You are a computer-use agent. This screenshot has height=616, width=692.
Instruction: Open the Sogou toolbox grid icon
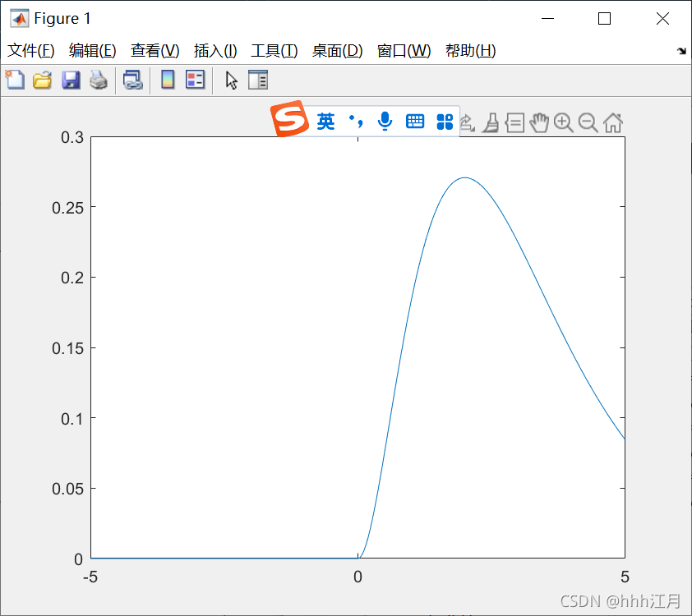click(x=445, y=122)
